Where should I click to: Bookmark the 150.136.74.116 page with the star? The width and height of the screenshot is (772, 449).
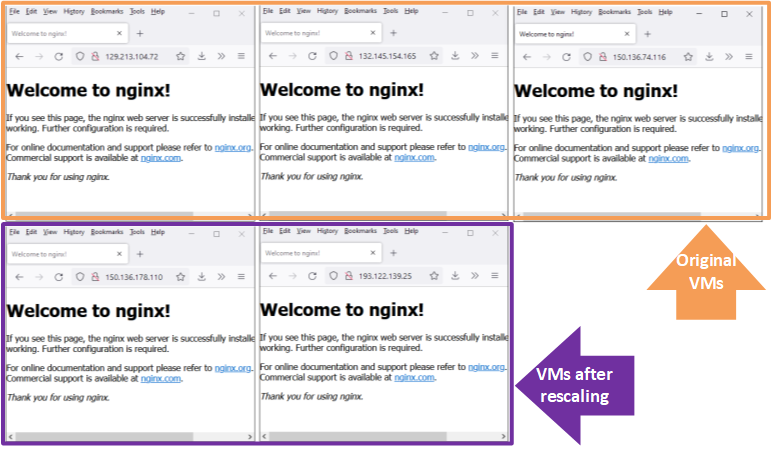[x=688, y=57]
